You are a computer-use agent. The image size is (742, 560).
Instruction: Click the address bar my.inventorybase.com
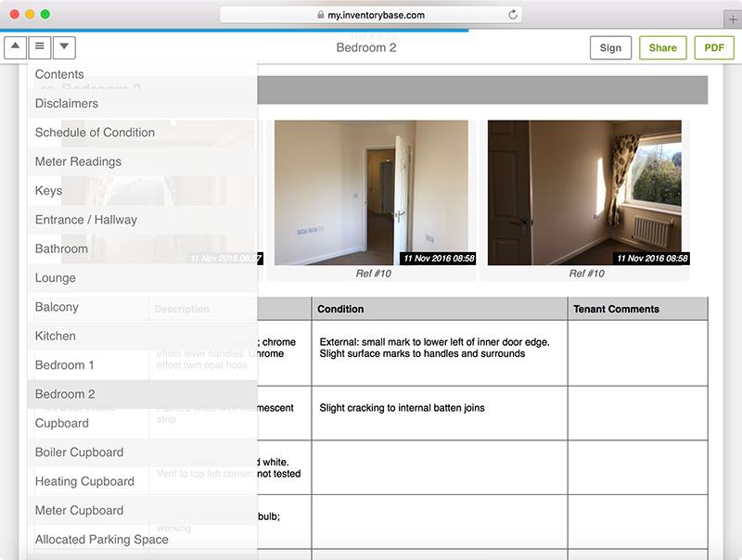coord(371,15)
